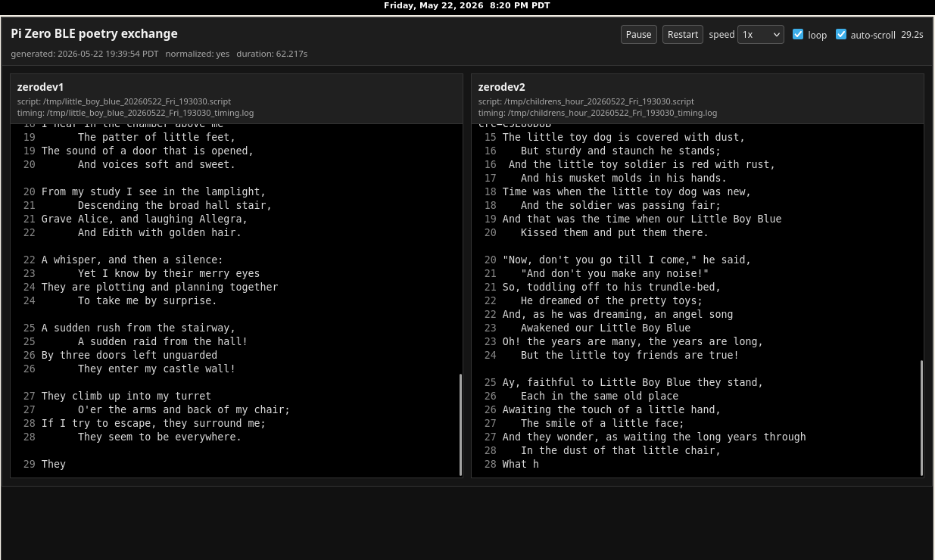Open the speed dropdown set to 1x
Viewport: 935px width, 560px height.
coord(760,34)
